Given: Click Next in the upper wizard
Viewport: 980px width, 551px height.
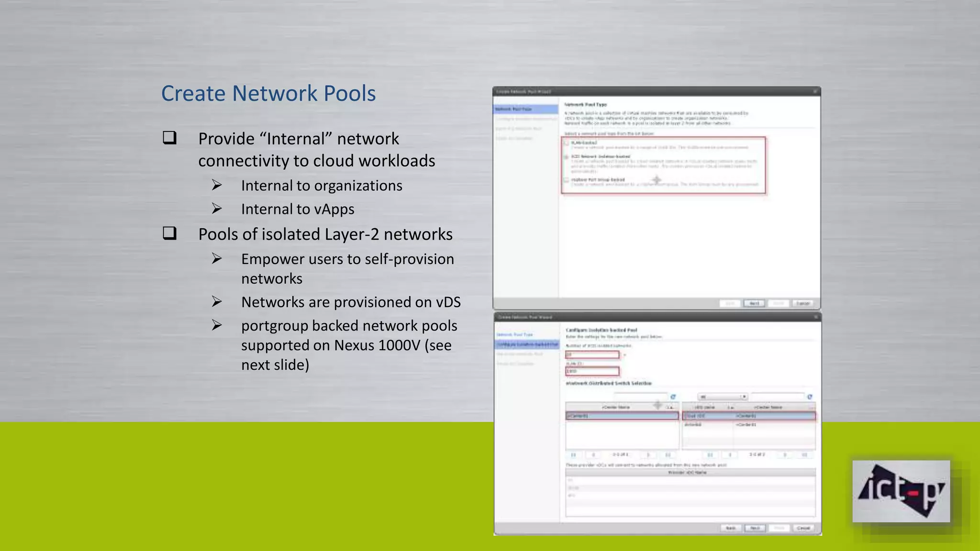Looking at the screenshot, I should click(x=754, y=304).
